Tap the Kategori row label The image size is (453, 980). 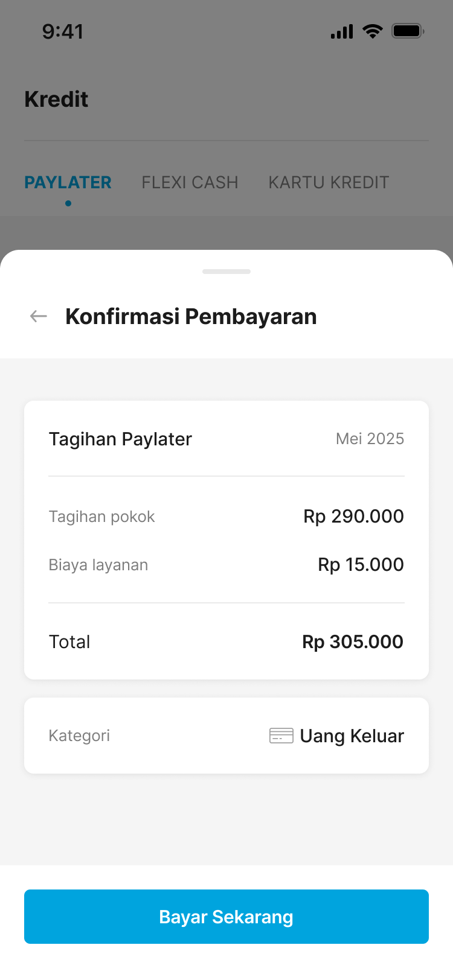click(x=79, y=736)
